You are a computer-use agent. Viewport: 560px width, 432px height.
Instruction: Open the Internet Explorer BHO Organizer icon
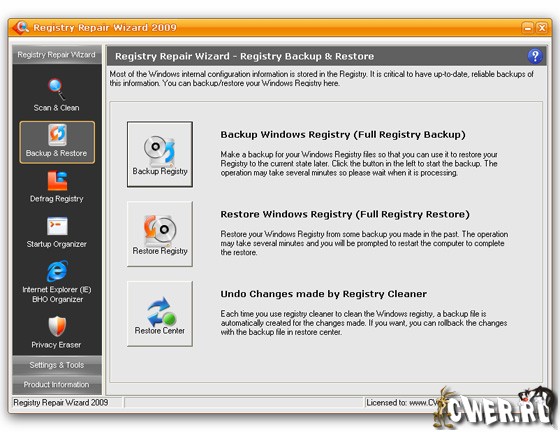(57, 271)
